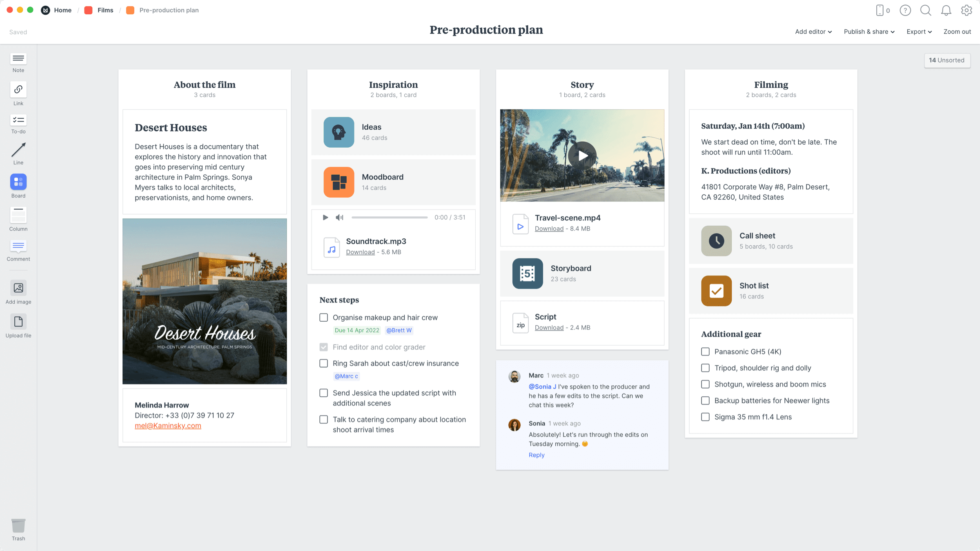
Task: Download the Soundtrack.mp3 file
Action: click(x=360, y=252)
